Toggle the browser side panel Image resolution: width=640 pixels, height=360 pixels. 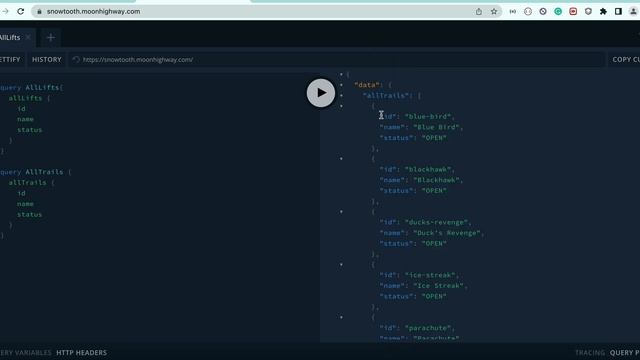click(618, 11)
